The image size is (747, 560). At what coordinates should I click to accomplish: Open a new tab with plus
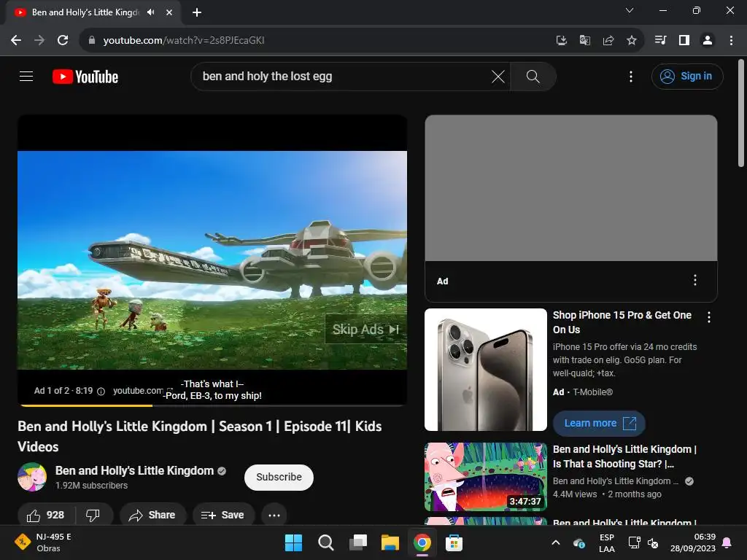pyautogui.click(x=197, y=12)
